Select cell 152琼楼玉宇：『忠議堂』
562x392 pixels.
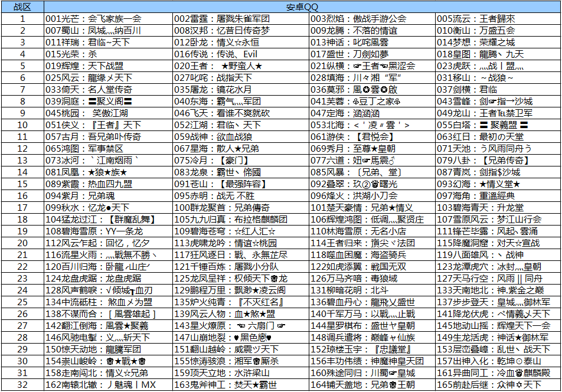click(372, 349)
